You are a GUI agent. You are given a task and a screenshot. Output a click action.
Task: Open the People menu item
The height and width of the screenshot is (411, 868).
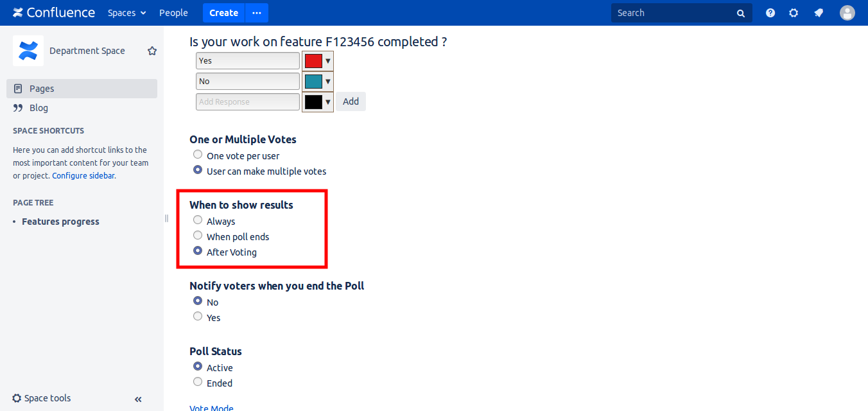click(x=173, y=13)
